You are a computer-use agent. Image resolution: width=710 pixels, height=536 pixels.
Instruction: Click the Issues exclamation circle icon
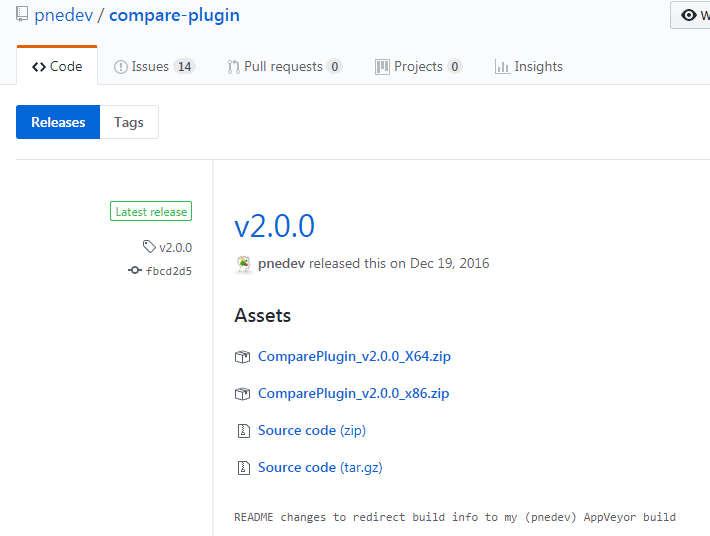(x=120, y=67)
